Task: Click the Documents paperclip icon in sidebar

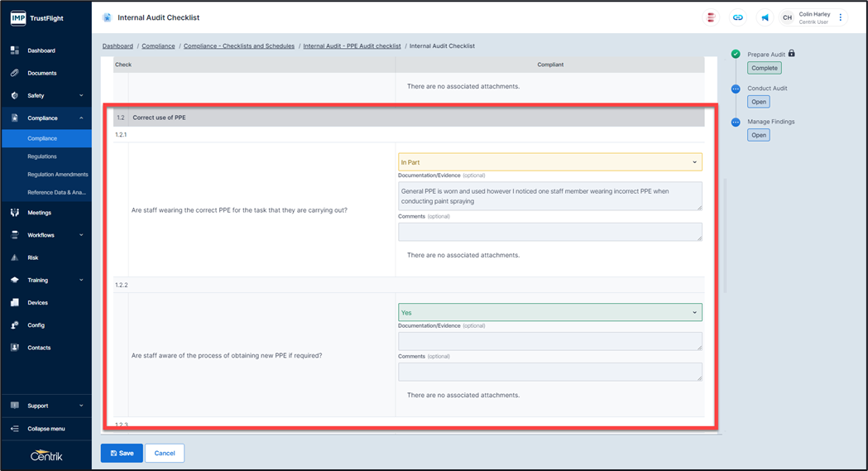Action: pyautogui.click(x=15, y=73)
